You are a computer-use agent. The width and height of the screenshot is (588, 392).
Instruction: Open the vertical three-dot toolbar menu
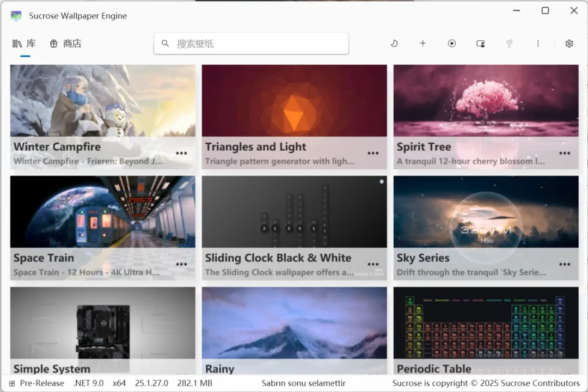pos(538,44)
